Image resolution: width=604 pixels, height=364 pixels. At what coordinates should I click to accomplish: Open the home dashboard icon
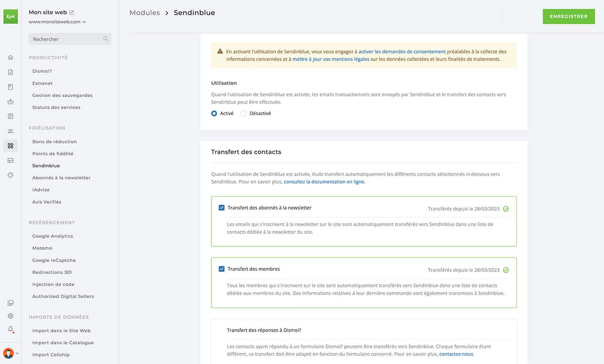[x=11, y=57]
